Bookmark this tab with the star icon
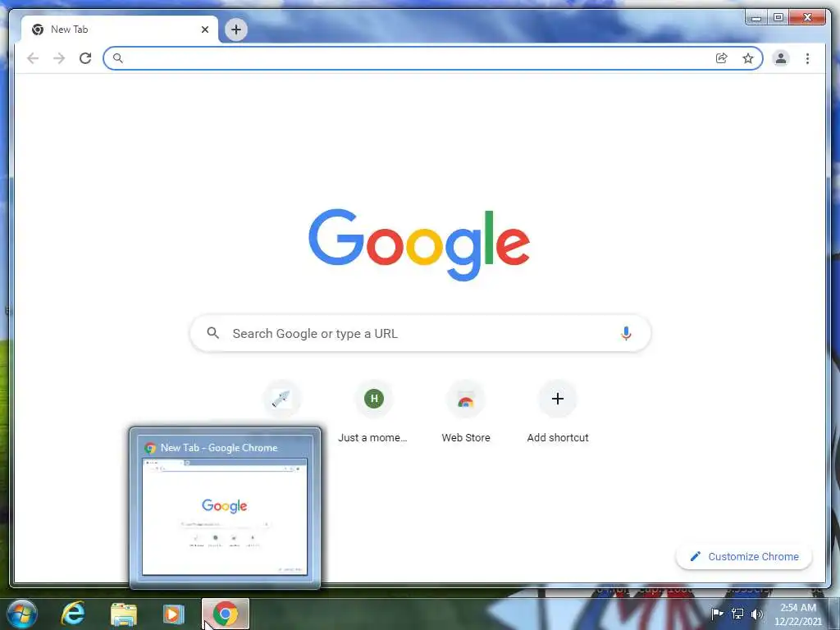Image resolution: width=840 pixels, height=630 pixels. coord(748,58)
